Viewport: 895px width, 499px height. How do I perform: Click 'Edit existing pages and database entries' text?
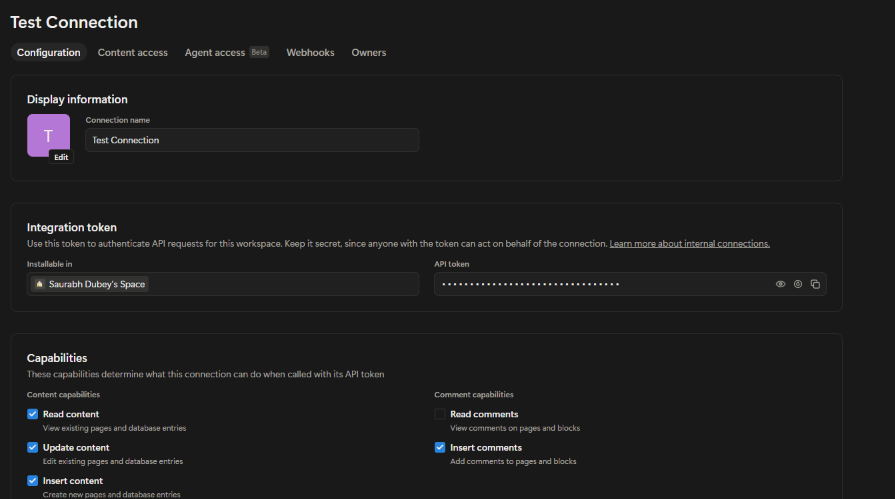pyautogui.click(x=113, y=461)
